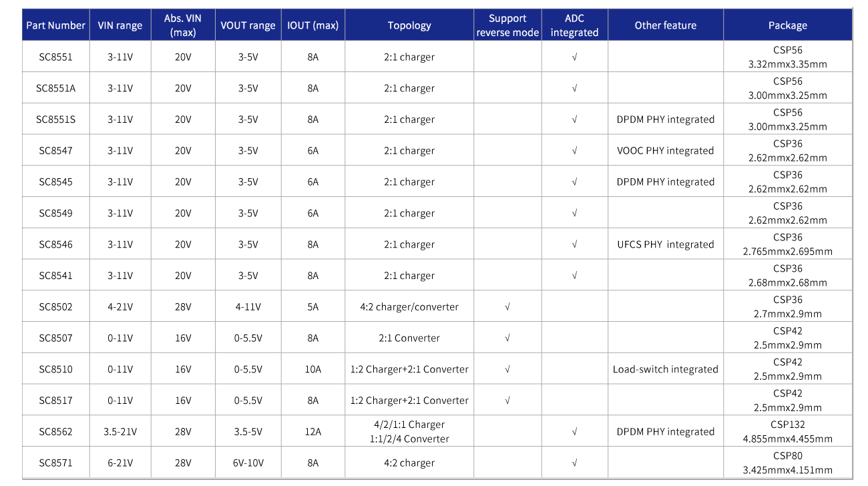This screenshot has width=868, height=486.
Task: Click the IOUT (max) column header
Action: click(x=313, y=25)
